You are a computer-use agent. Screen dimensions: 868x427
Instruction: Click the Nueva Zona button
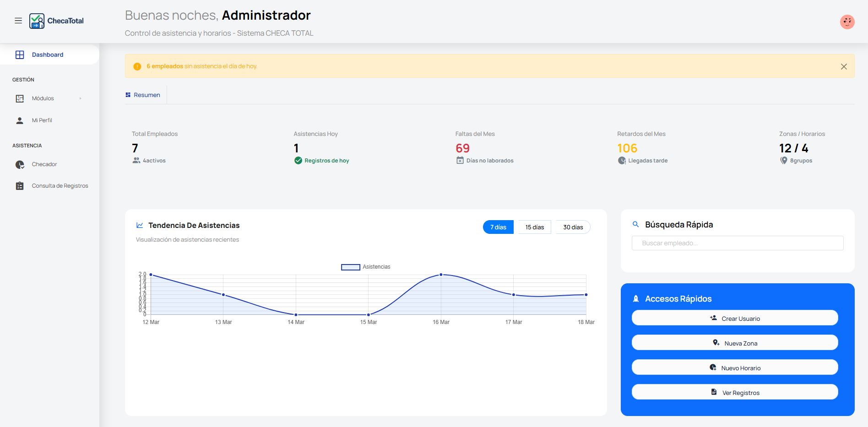tap(734, 343)
